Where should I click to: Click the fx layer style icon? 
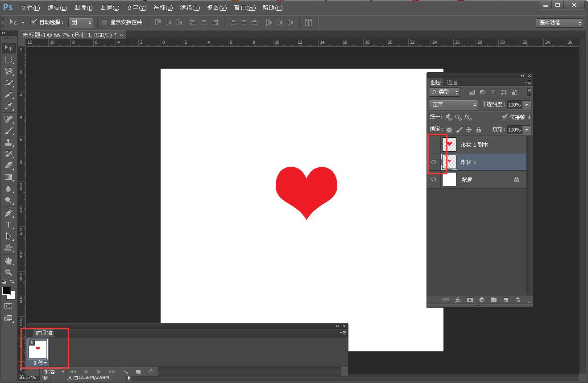point(459,300)
